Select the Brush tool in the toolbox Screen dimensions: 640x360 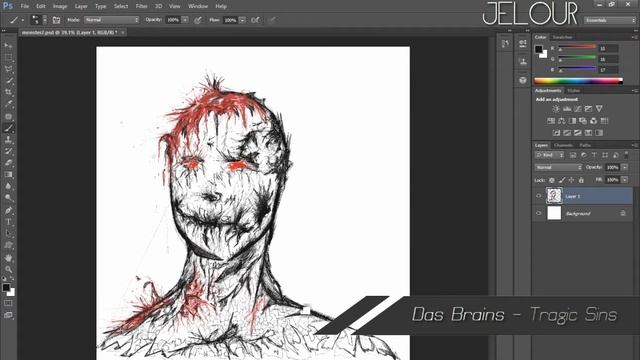8,128
